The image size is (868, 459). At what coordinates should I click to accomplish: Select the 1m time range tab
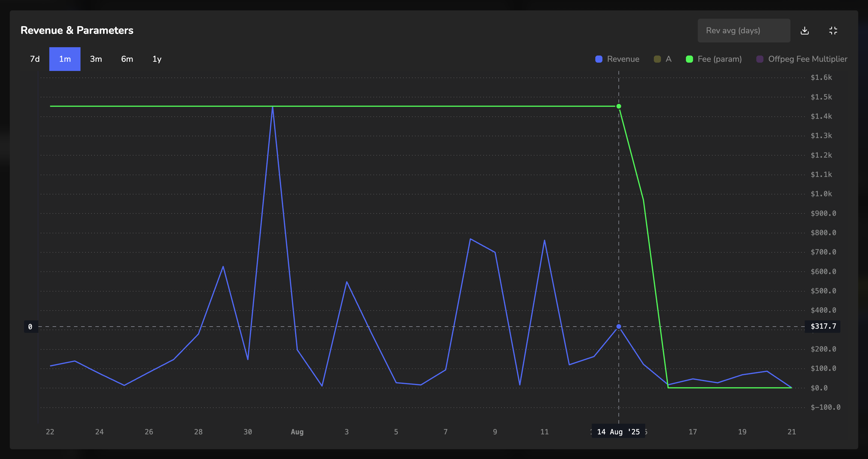[x=65, y=59]
